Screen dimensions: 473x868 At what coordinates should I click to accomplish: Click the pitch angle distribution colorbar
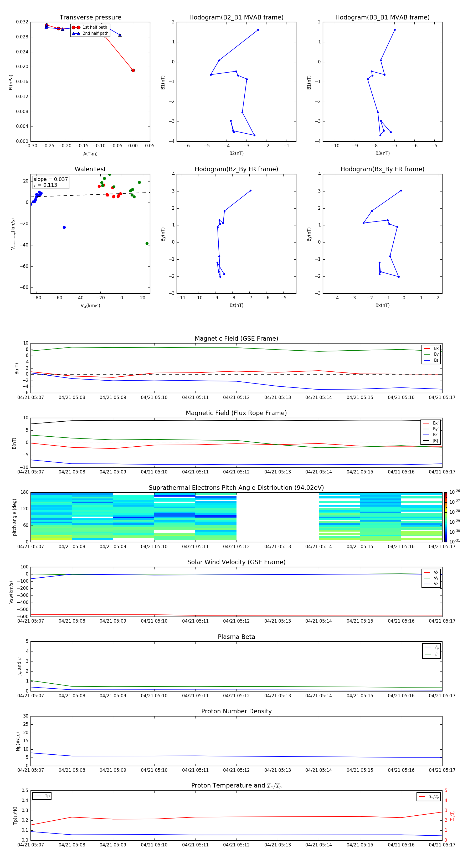446,517
